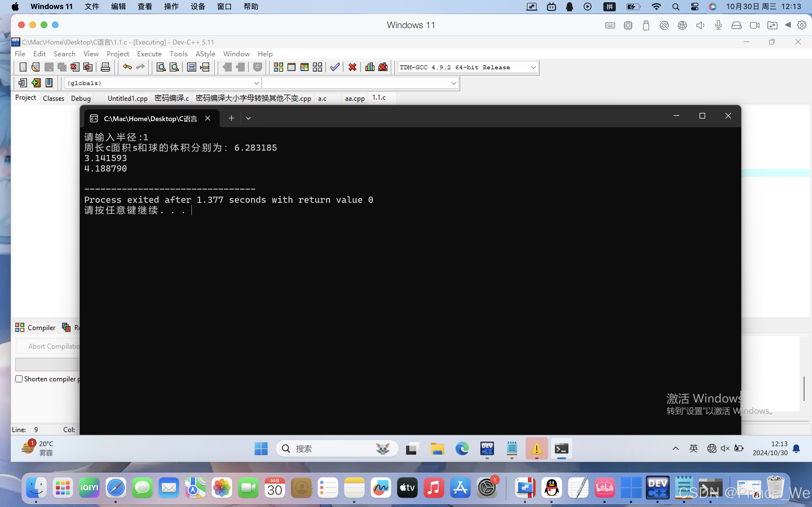Click the Undo arrow icon
The height and width of the screenshot is (507, 812).
pyautogui.click(x=127, y=67)
